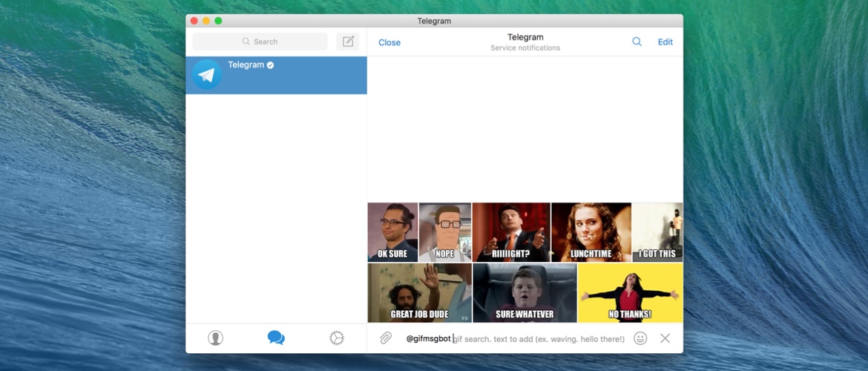The width and height of the screenshot is (868, 371).
Task: Choose the NOPE gif
Action: point(445,232)
